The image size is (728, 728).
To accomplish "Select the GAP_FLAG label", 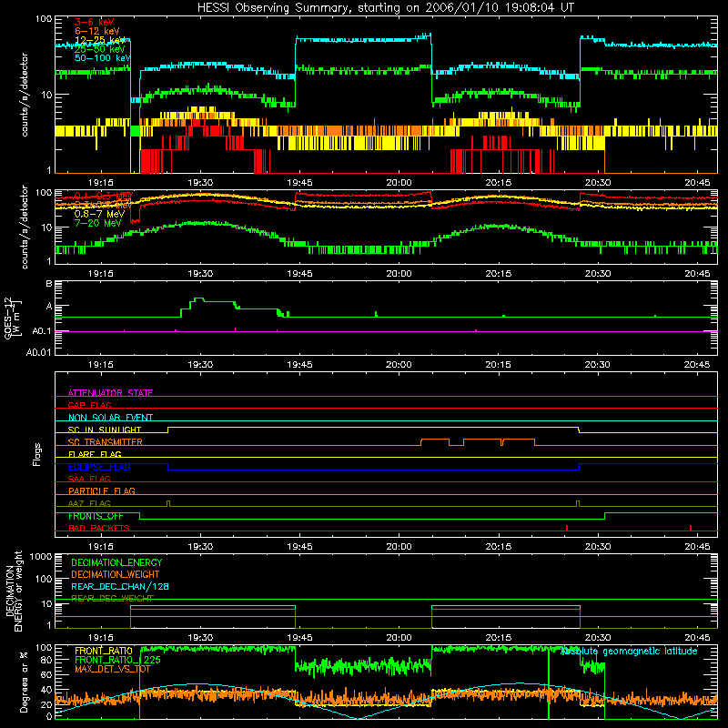I will tap(89, 405).
